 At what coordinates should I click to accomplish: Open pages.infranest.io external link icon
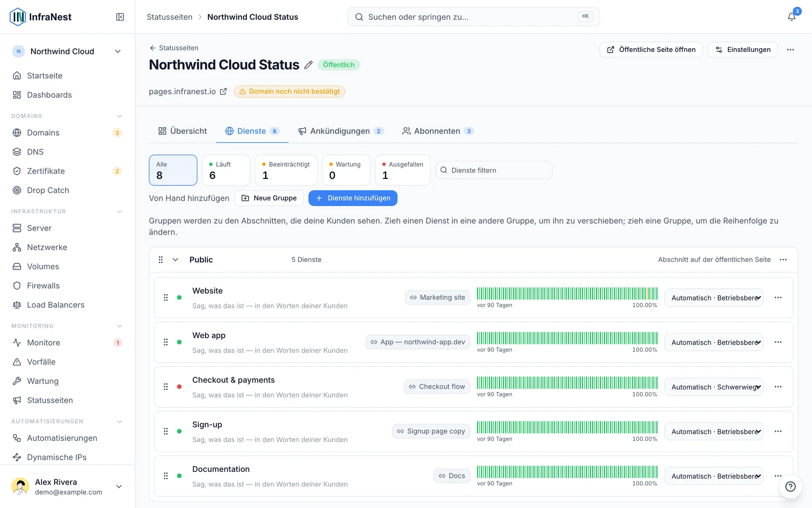(223, 91)
